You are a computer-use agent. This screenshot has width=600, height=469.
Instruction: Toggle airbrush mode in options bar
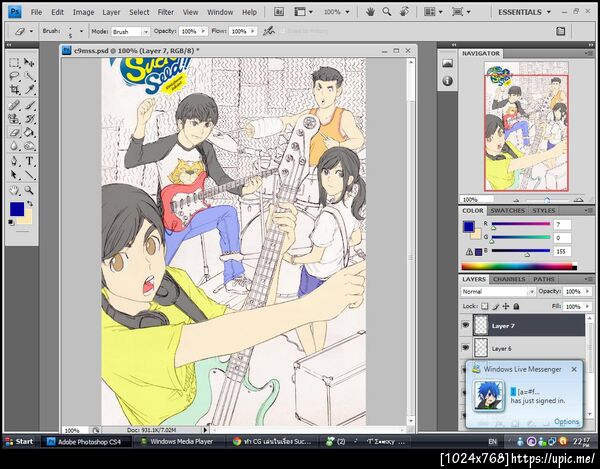269,31
